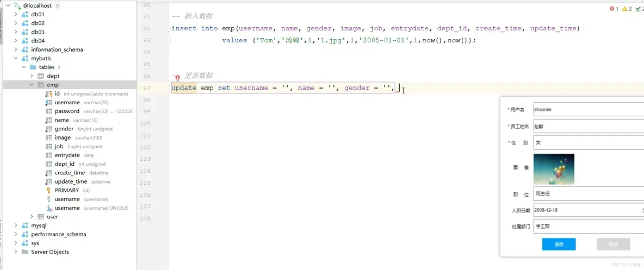Click the sys schema icon

pyautogui.click(x=24, y=243)
